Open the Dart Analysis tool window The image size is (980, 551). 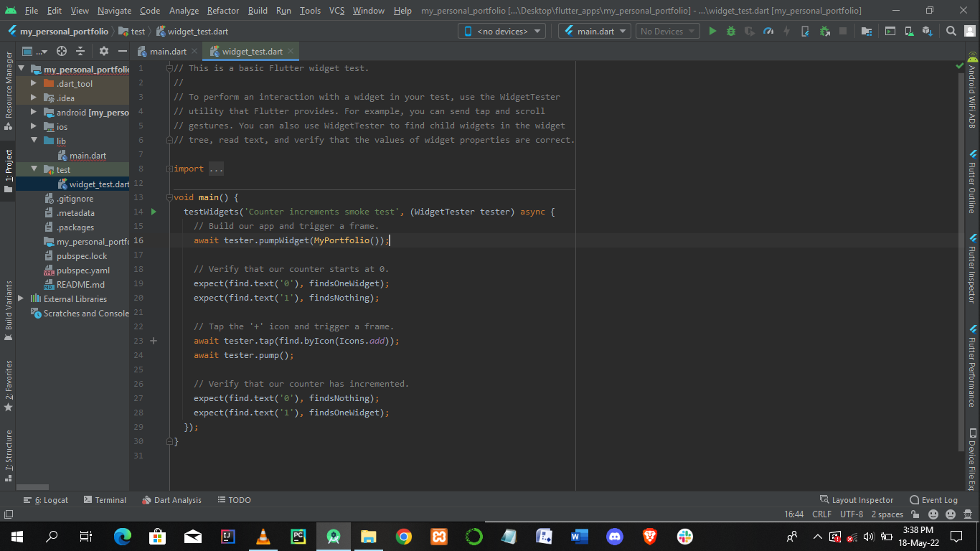[x=172, y=500]
